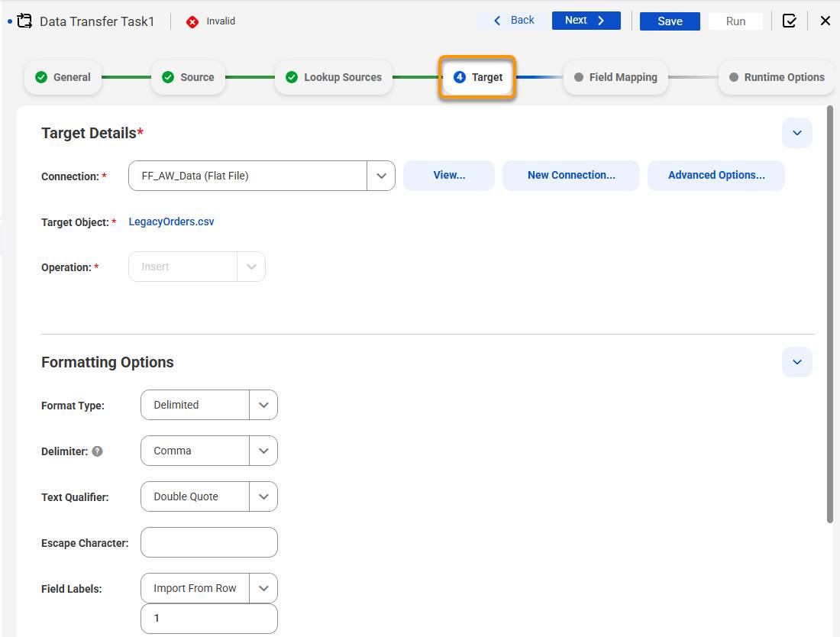This screenshot has height=637, width=840.
Task: Click the Delimiter help question mark icon
Action: pos(97,451)
